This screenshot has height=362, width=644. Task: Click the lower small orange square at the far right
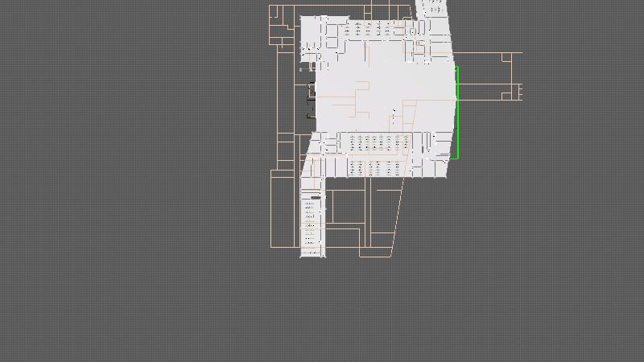506,97
